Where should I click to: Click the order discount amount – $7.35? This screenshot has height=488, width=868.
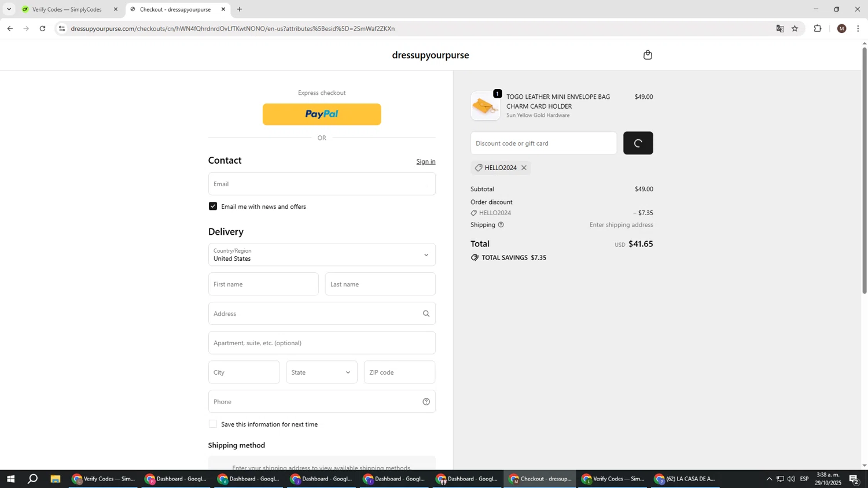[643, 213]
